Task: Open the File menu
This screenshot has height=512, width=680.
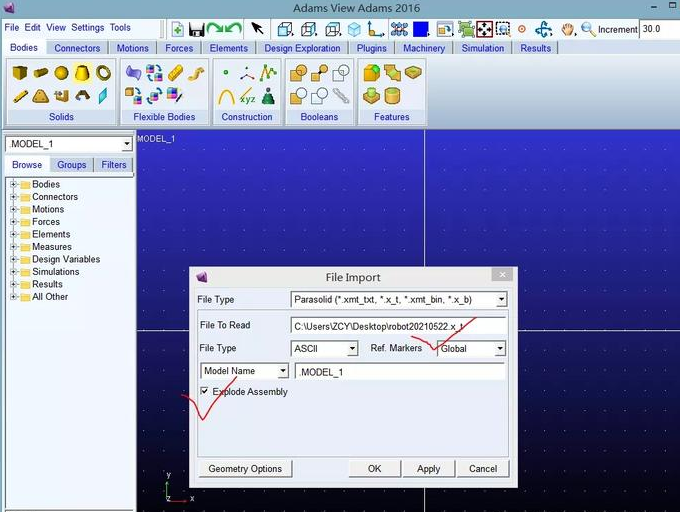Action: coord(12,27)
